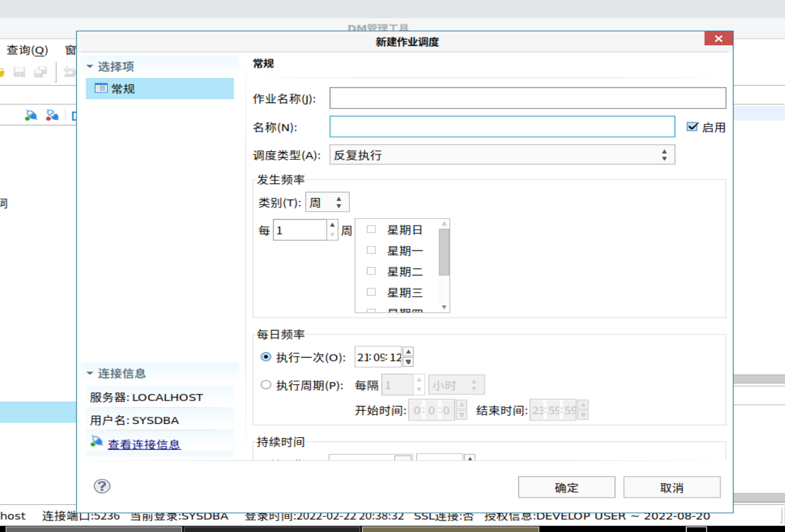
Task: Click the 持续时间 group label
Action: coord(281,442)
